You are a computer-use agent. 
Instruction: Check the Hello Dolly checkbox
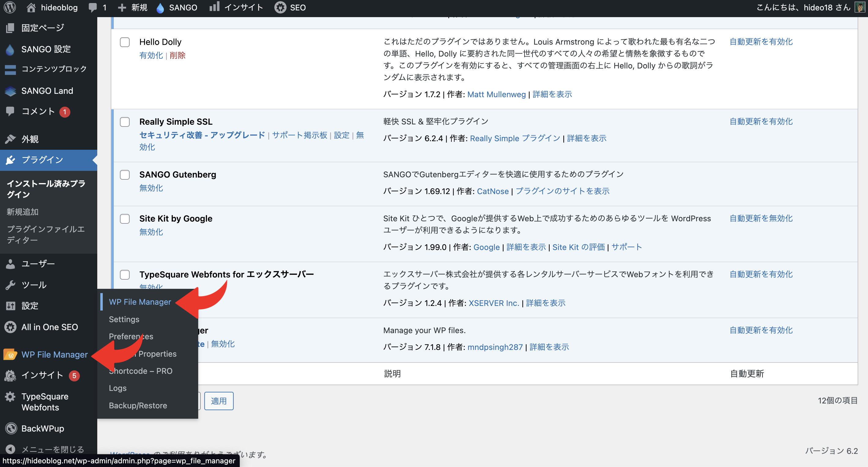(125, 42)
